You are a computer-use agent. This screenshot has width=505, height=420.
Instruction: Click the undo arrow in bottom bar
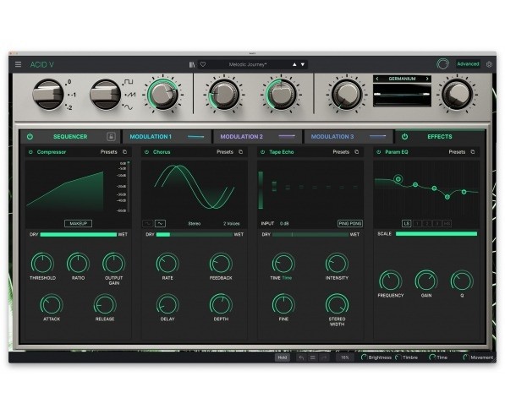(301, 357)
